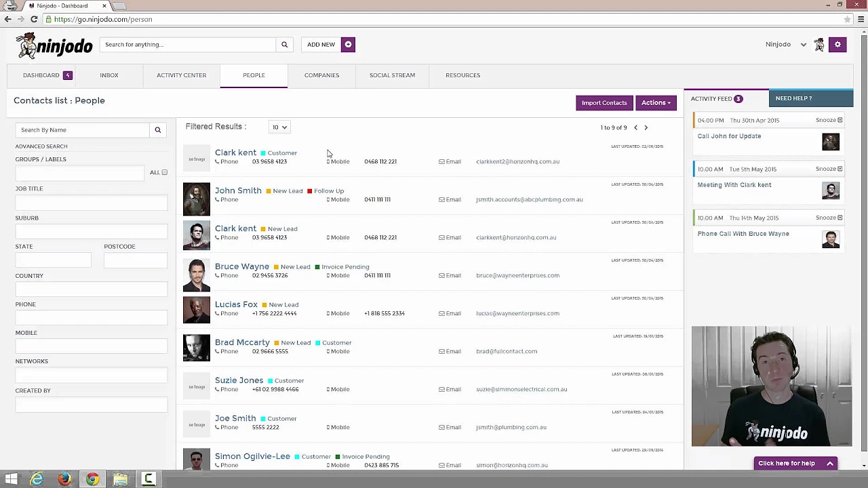
Task: Open the results-per-page dropdown showing 10
Action: (x=279, y=127)
